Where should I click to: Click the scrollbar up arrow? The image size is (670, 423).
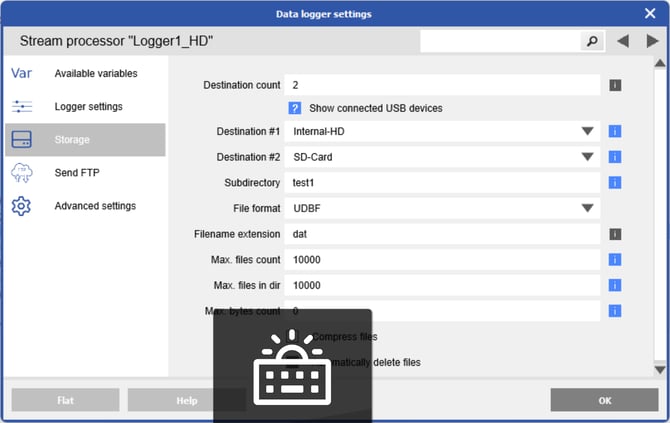(x=660, y=63)
